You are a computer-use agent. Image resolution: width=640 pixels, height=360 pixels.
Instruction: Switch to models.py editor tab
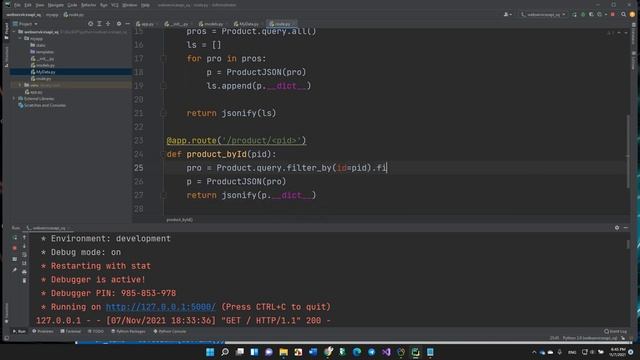(x=211, y=24)
